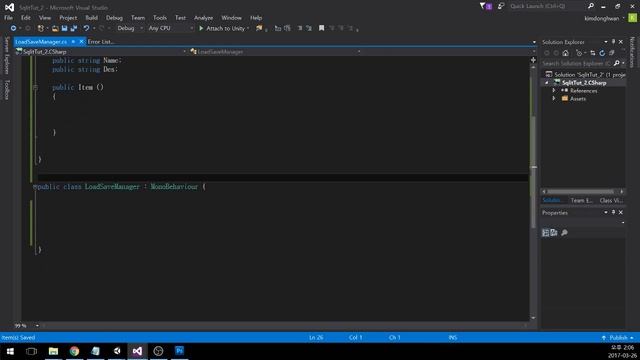
Task: Toggle auto-hide pin of Solution Explorer
Action: [x=613, y=42]
